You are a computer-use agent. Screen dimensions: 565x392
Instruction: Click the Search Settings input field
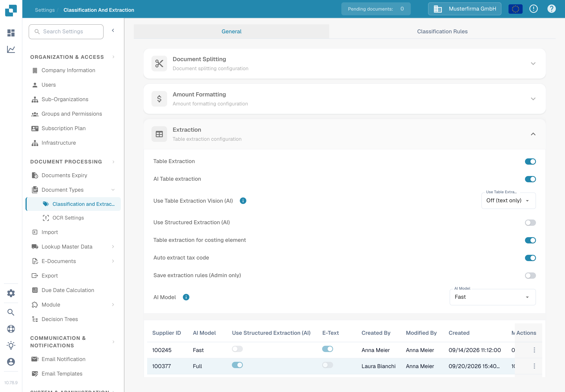[x=66, y=32]
